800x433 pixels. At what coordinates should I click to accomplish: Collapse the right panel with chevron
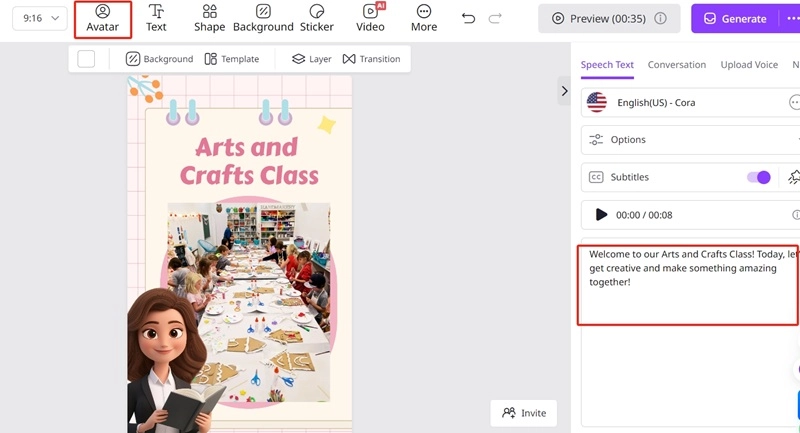[x=564, y=91]
